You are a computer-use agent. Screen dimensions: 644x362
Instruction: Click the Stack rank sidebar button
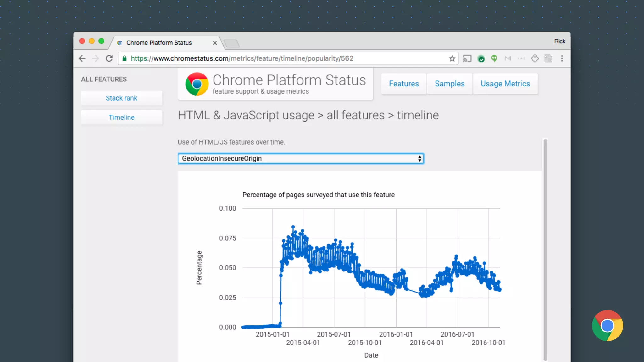point(121,98)
